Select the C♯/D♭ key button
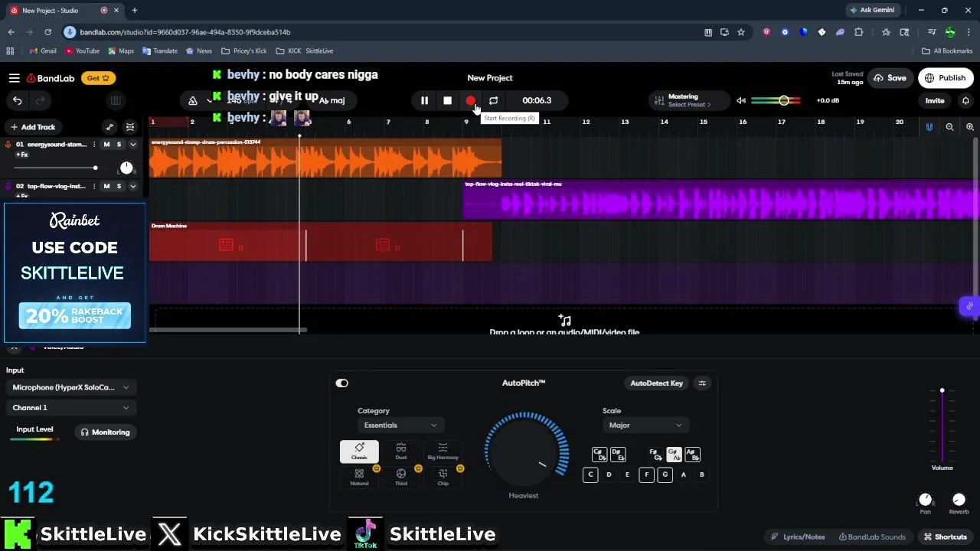 coord(599,455)
